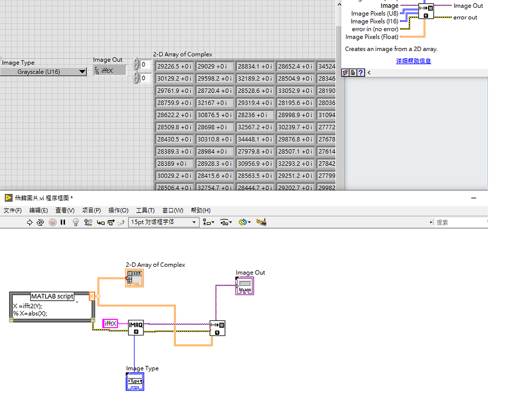Open the 15pt font settings dropdown
Screen dimensions: 532x401
pos(164,223)
